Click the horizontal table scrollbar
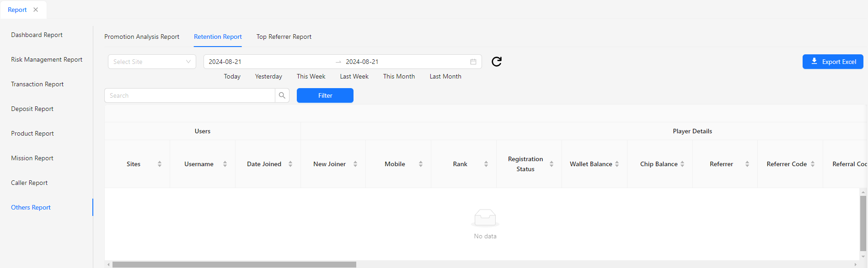The image size is (868, 268). pos(234,264)
